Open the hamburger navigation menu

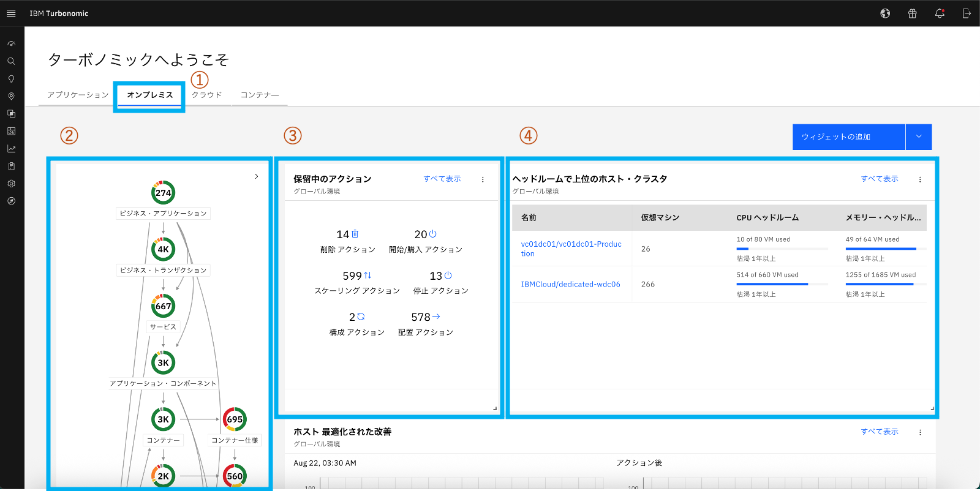(11, 13)
